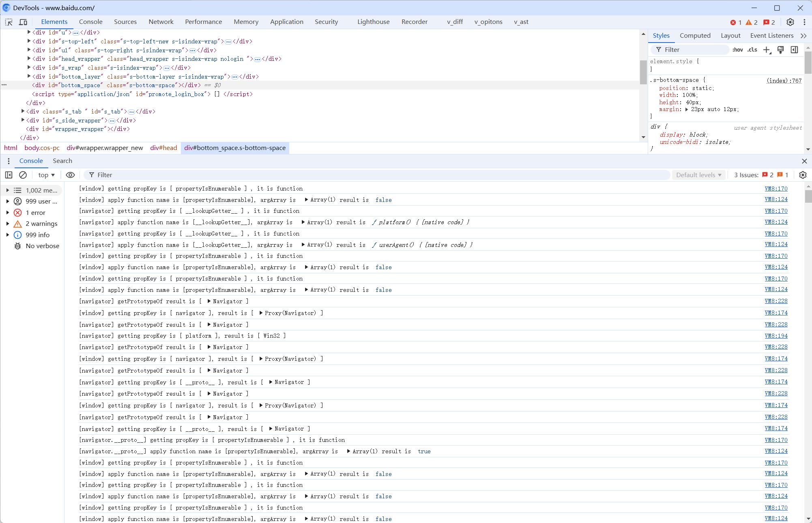Open the Computed styles tab
The height and width of the screenshot is (523, 812).
pyautogui.click(x=695, y=36)
